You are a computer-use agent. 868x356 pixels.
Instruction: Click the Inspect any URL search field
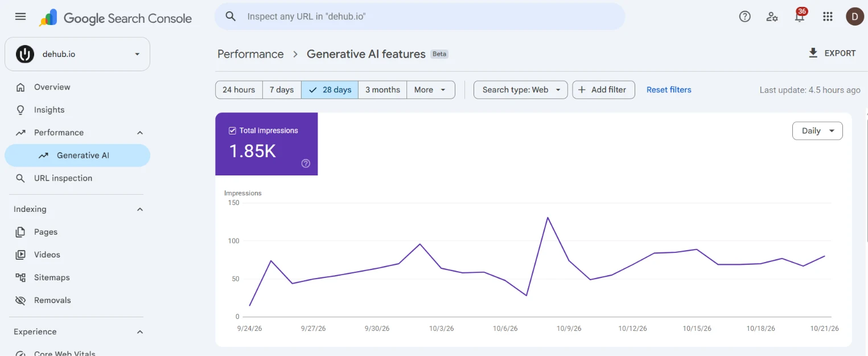[x=420, y=17]
